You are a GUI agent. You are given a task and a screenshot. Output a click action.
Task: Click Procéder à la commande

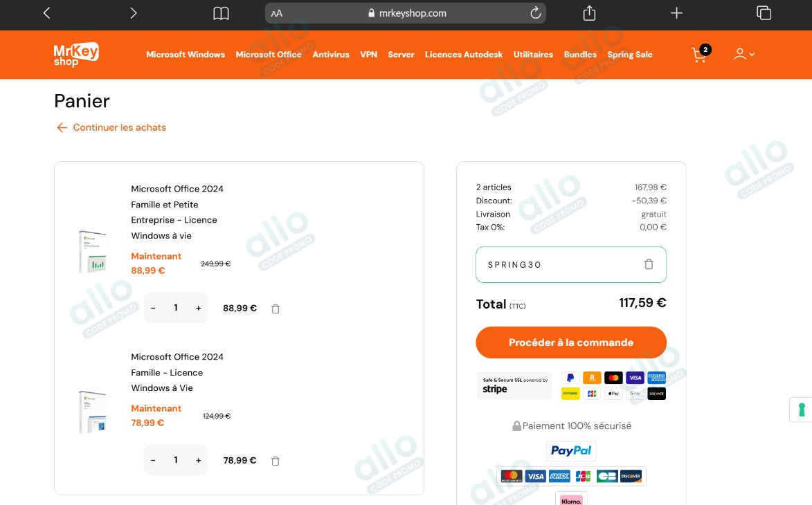(x=570, y=342)
